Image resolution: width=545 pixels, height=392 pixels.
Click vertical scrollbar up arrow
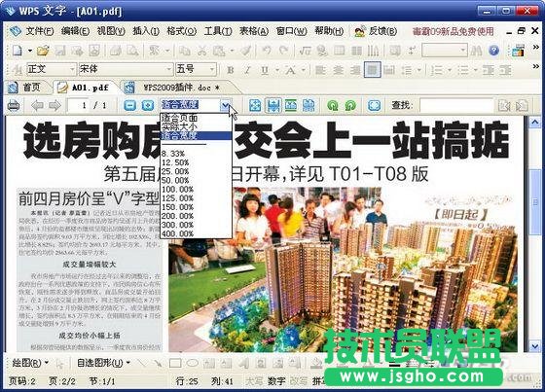(534, 122)
